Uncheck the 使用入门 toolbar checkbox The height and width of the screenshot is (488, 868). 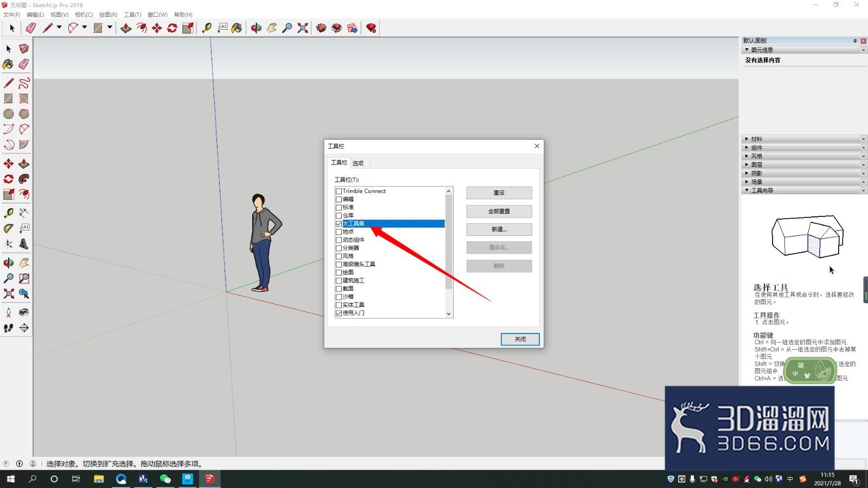click(339, 313)
